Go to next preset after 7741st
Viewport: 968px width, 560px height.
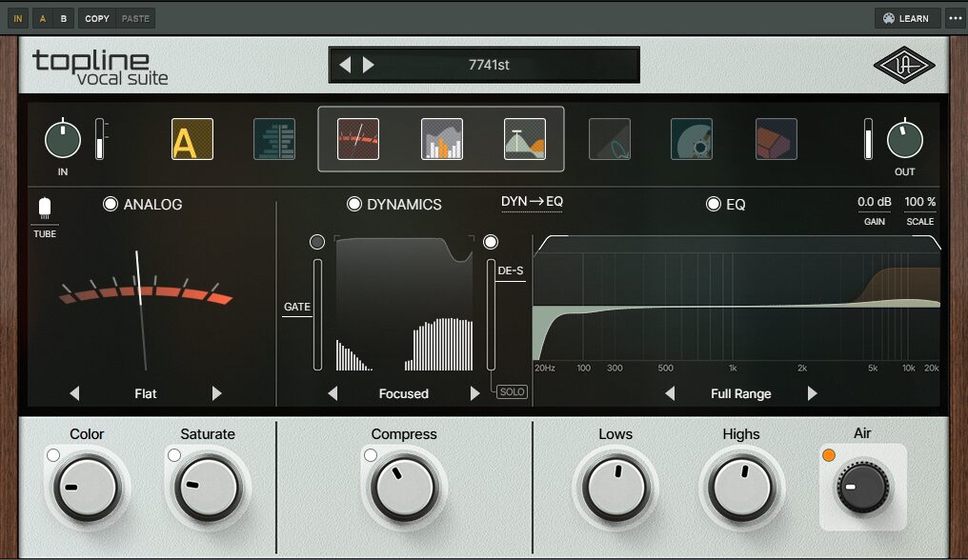(x=369, y=65)
